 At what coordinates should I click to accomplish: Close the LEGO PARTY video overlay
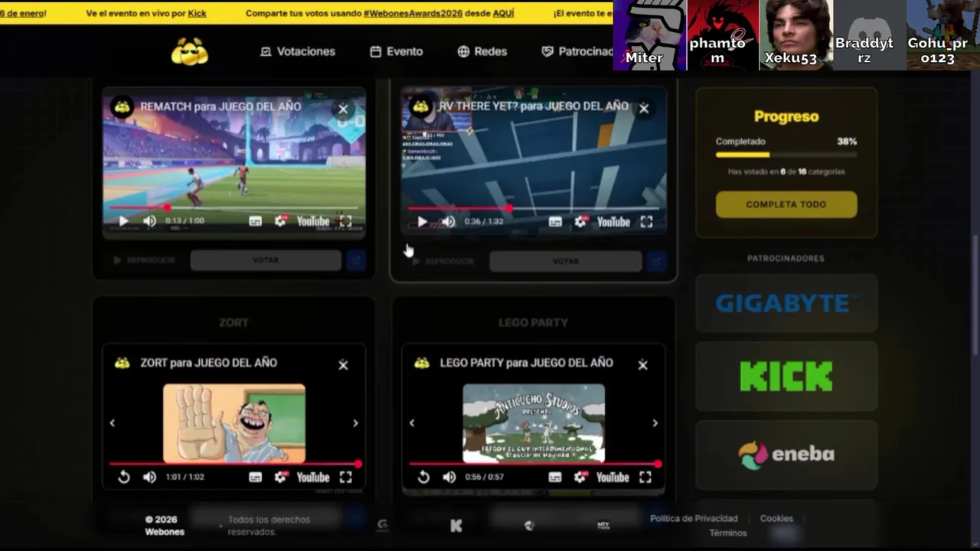click(x=643, y=365)
